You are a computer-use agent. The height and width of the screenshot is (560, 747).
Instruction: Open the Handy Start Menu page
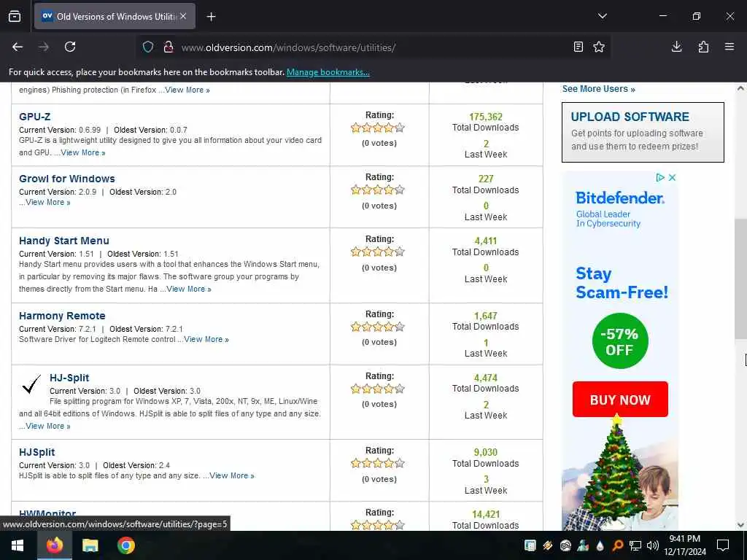click(64, 241)
